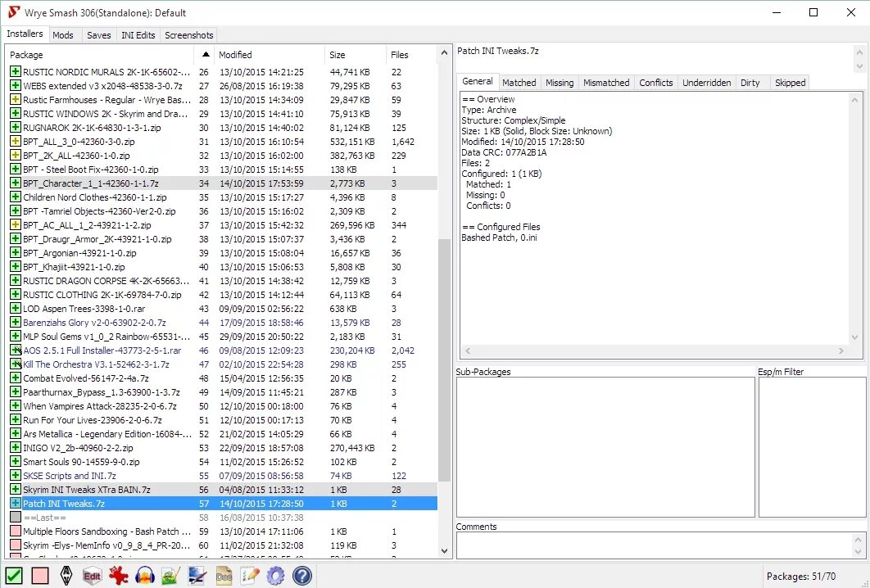
Task: Click overview panel horizontal scroll left arrow
Action: click(467, 351)
